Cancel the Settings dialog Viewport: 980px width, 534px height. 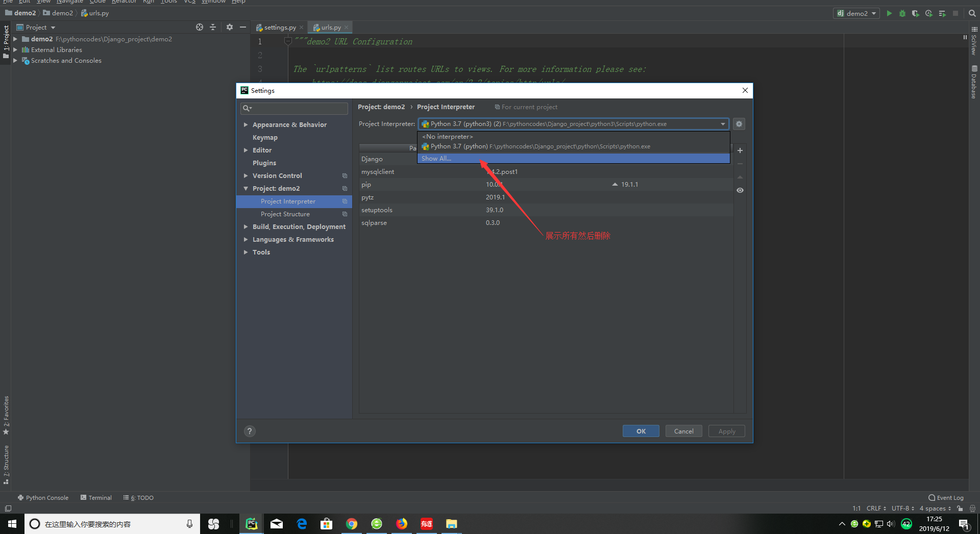[x=684, y=431]
